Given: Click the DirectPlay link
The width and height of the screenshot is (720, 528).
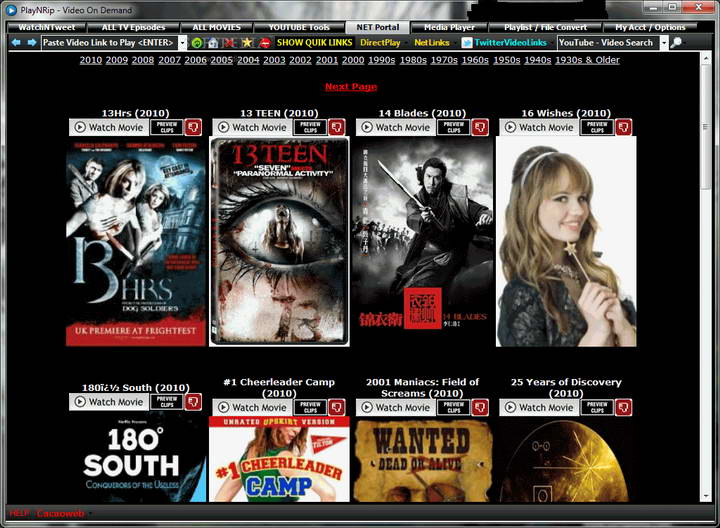Looking at the screenshot, I should [x=380, y=43].
